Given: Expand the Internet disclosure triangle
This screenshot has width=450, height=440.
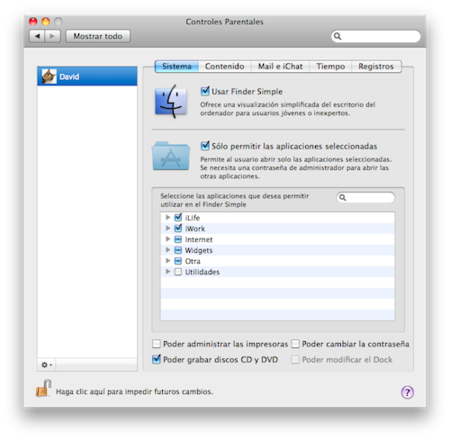Looking at the screenshot, I should tap(168, 239).
